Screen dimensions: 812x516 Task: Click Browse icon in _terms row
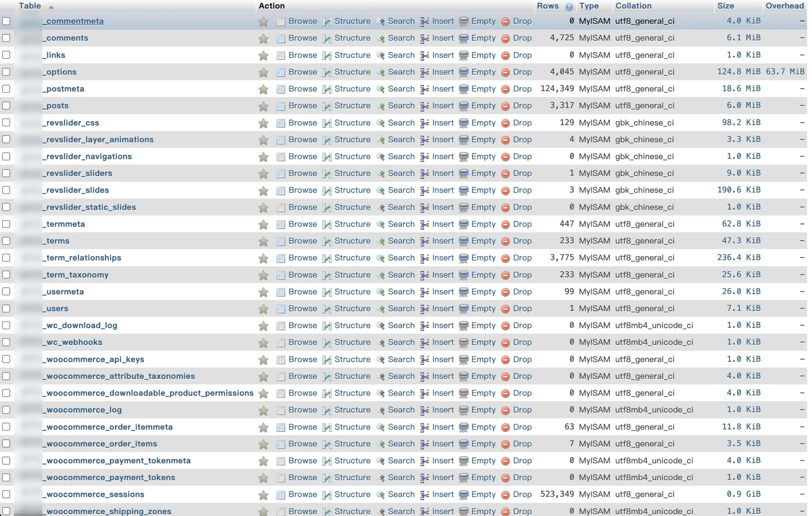click(281, 241)
